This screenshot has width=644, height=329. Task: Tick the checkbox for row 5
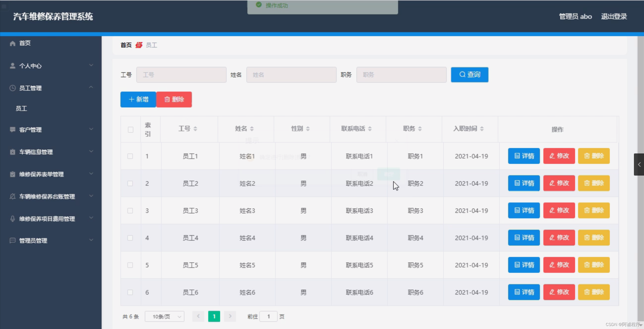coord(130,265)
